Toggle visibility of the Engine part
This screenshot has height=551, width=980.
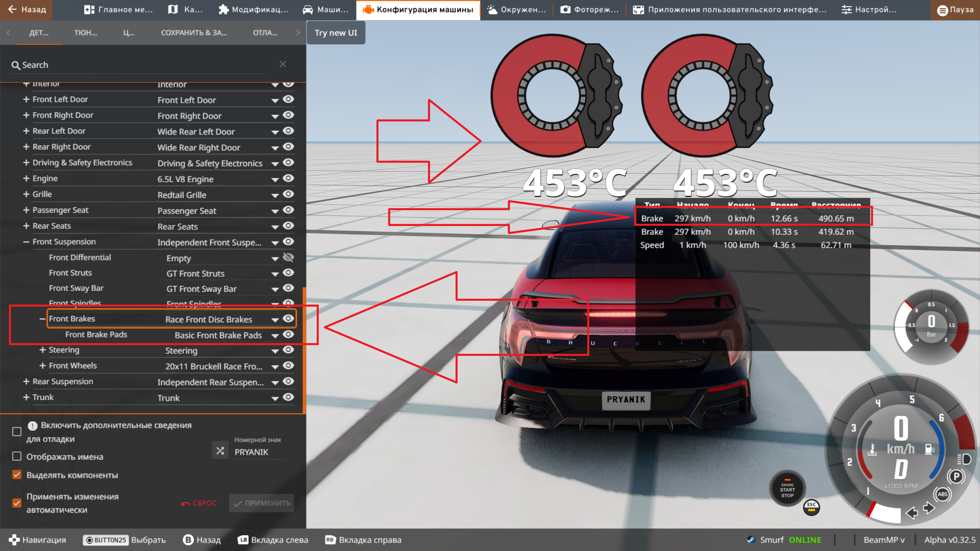288,178
